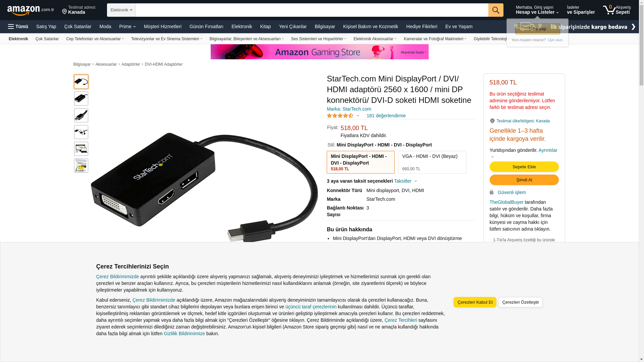The height and width of the screenshot is (362, 644).
Task: Open the Elektronik search category dropdown
Action: [x=121, y=10]
